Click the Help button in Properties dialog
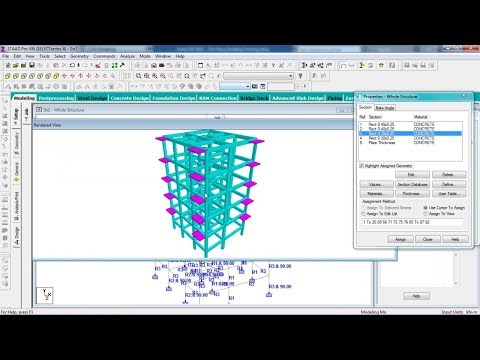The height and width of the screenshot is (360, 480). click(x=455, y=239)
